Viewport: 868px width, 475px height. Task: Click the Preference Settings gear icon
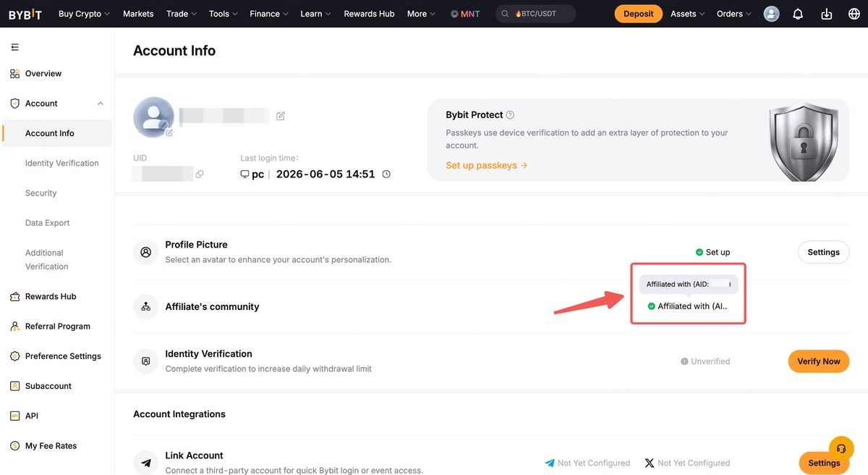tap(14, 356)
